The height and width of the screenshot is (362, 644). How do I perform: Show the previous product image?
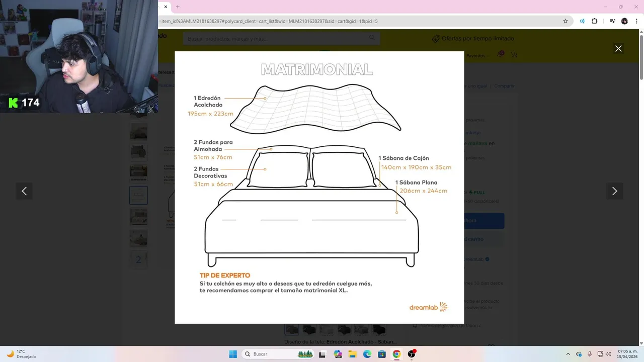(24, 191)
